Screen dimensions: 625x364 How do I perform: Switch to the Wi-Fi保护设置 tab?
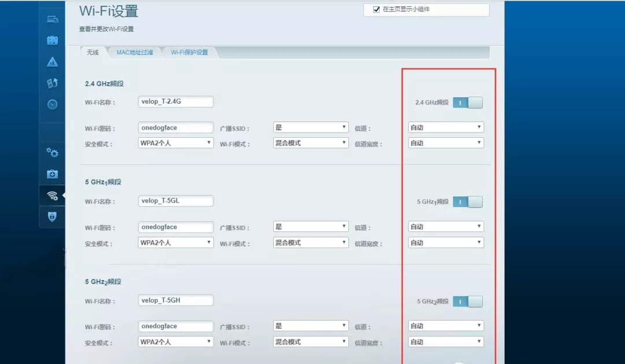point(189,53)
